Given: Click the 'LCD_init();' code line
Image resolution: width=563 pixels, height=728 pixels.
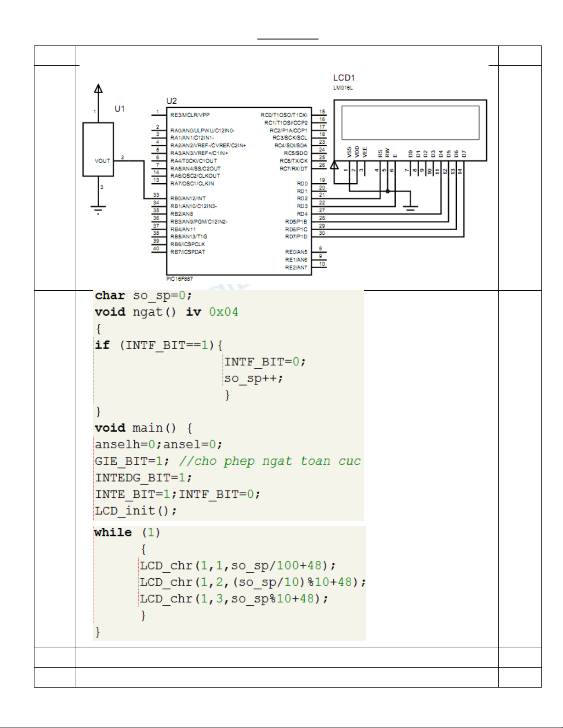Looking at the screenshot, I should 136,510.
